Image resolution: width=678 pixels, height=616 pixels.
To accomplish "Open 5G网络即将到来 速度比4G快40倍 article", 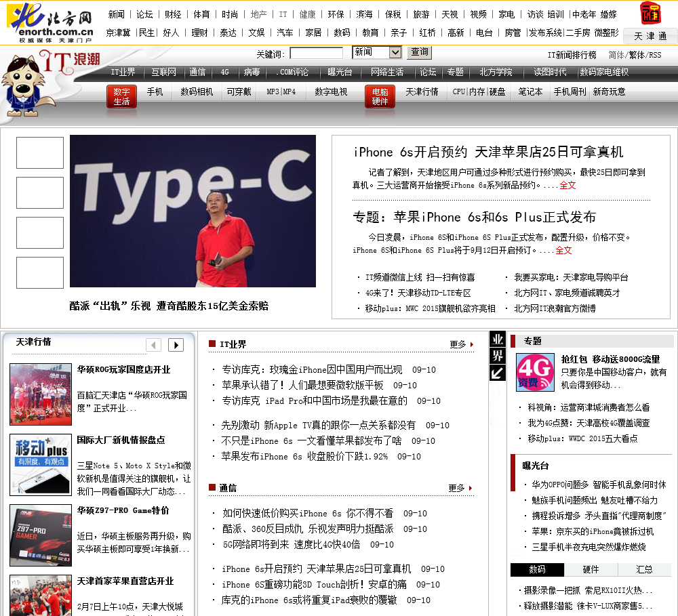I will point(291,545).
